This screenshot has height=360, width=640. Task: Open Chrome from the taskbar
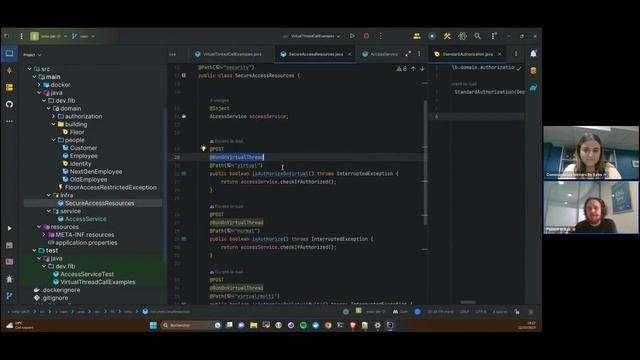click(x=328, y=325)
